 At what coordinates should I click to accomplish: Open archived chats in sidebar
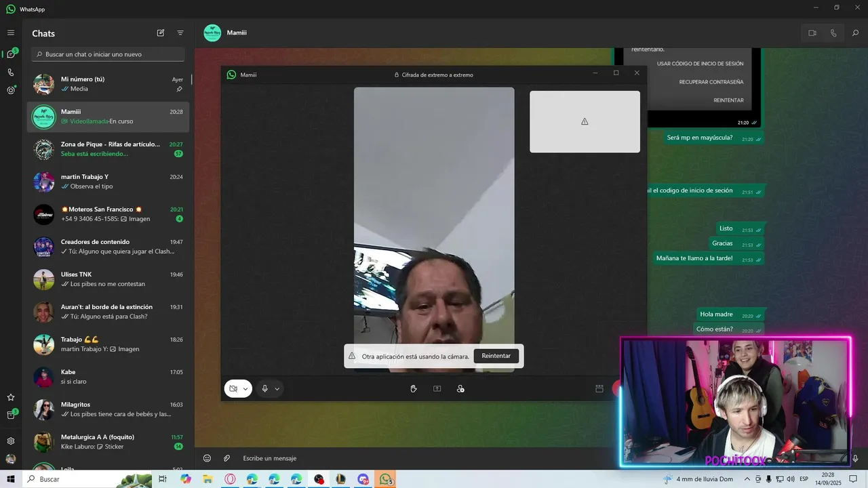click(11, 415)
